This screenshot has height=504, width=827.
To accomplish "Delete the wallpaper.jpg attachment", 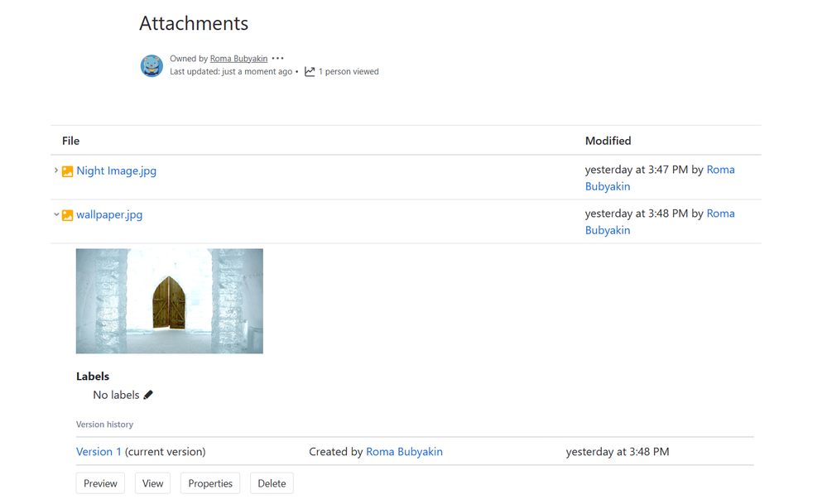I will pyautogui.click(x=272, y=483).
